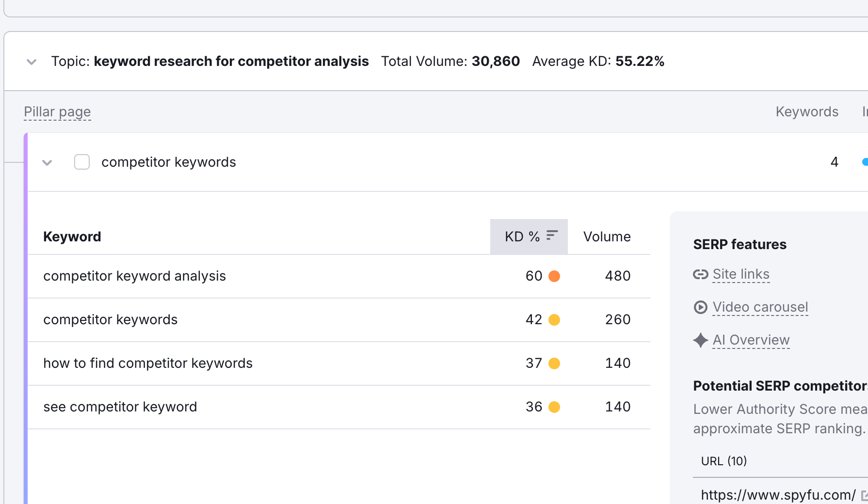This screenshot has height=504, width=868.
Task: Select the keyword row competitor keyword analysis
Action: (x=134, y=276)
